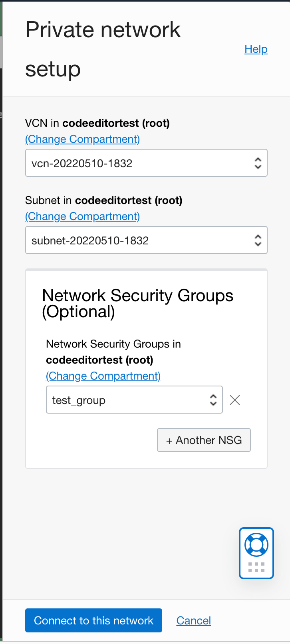Change Compartment for the Subnet
This screenshot has height=644, width=290.
point(83,216)
